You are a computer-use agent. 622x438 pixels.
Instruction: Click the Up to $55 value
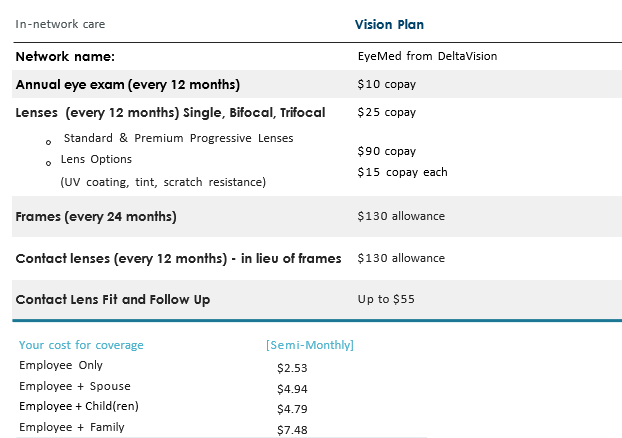(x=385, y=299)
